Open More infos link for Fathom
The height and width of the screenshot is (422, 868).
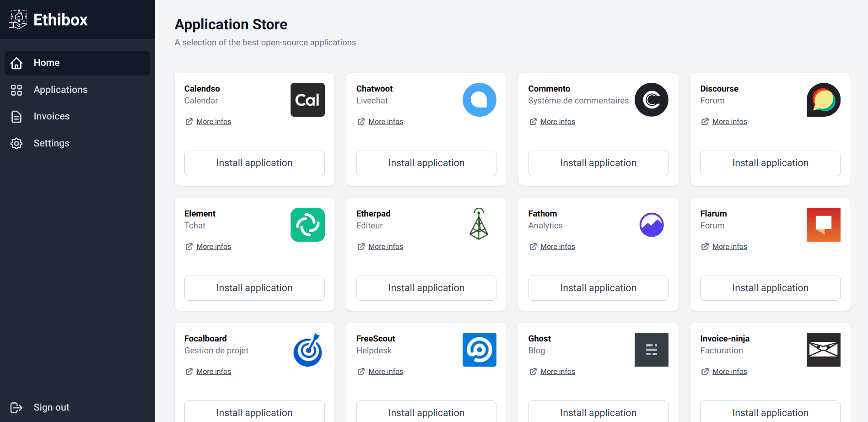pos(558,247)
